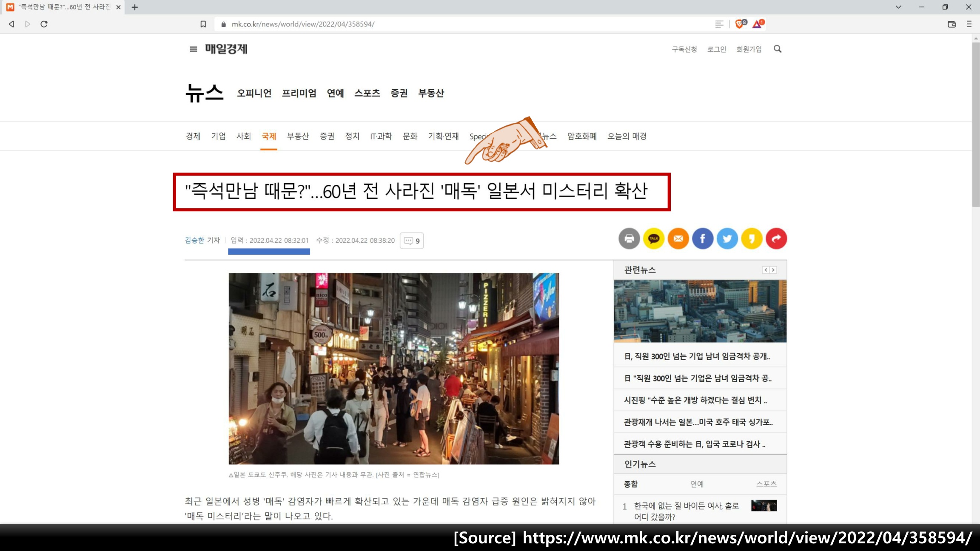Open the comments count button
The height and width of the screenshot is (551, 980).
click(412, 241)
